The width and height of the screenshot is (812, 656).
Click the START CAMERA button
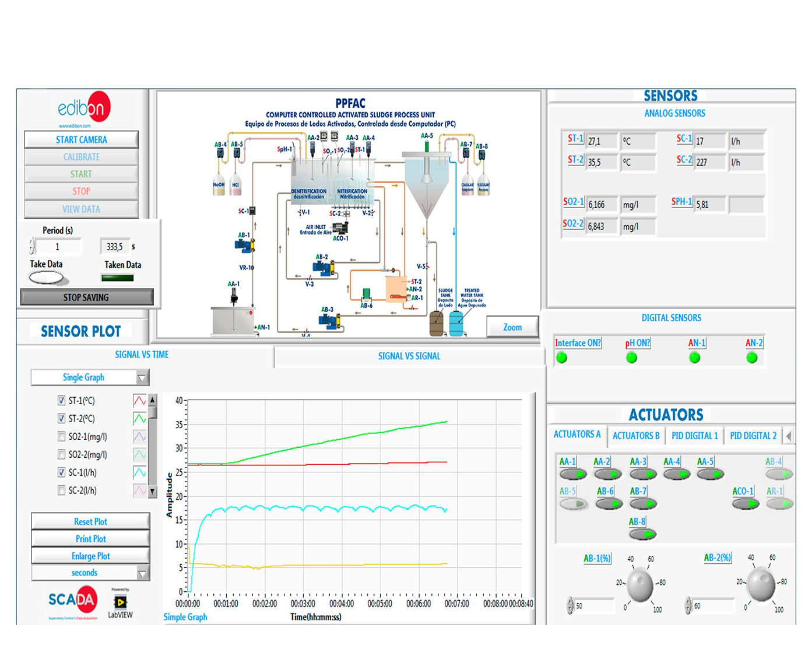(82, 140)
